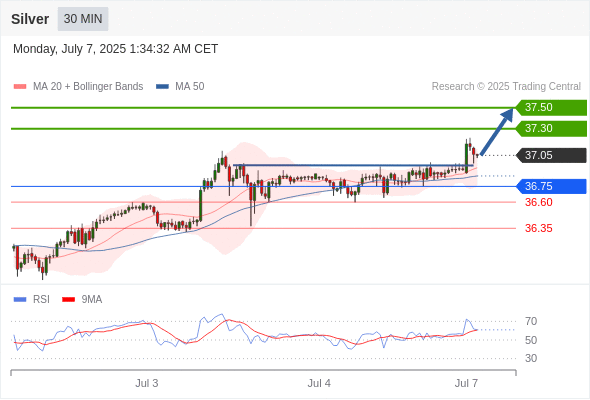Click the Jul 7 date marker
Image resolution: width=590 pixels, height=400 pixels.
click(x=466, y=383)
